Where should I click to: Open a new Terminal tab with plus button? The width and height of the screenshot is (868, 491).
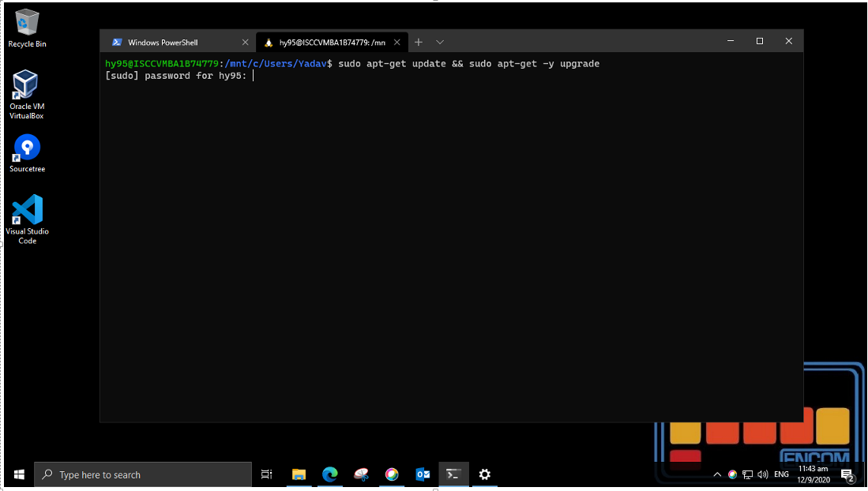418,42
